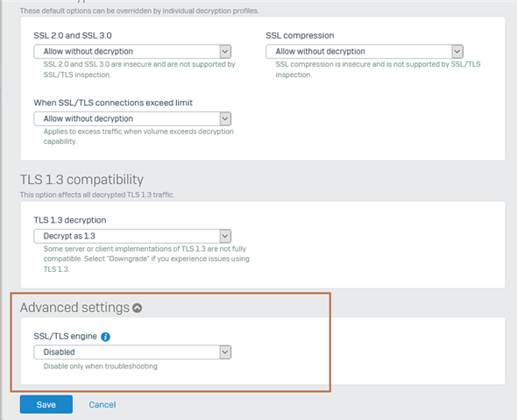The image size is (517, 420).
Task: Click the SSL 2.0 and SSL 3.0 dropdown arrow
Action: pos(225,52)
